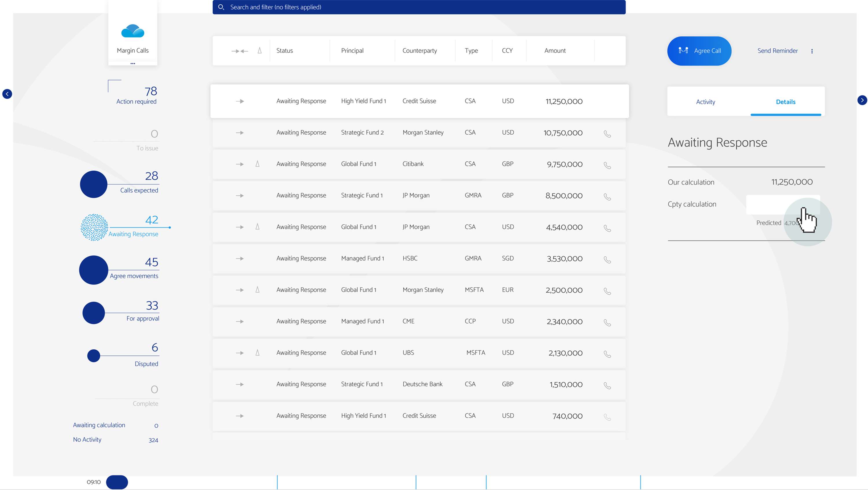The width and height of the screenshot is (868, 490).
Task: Click the 09:10 timeline handle
Action: coord(117,482)
